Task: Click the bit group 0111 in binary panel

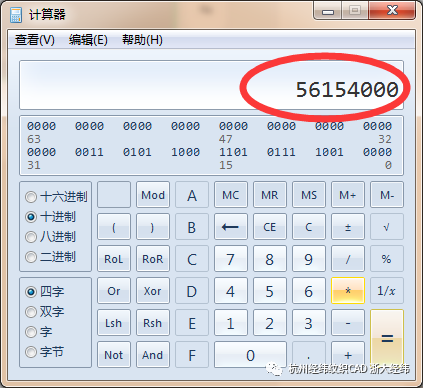Action: pos(281,152)
